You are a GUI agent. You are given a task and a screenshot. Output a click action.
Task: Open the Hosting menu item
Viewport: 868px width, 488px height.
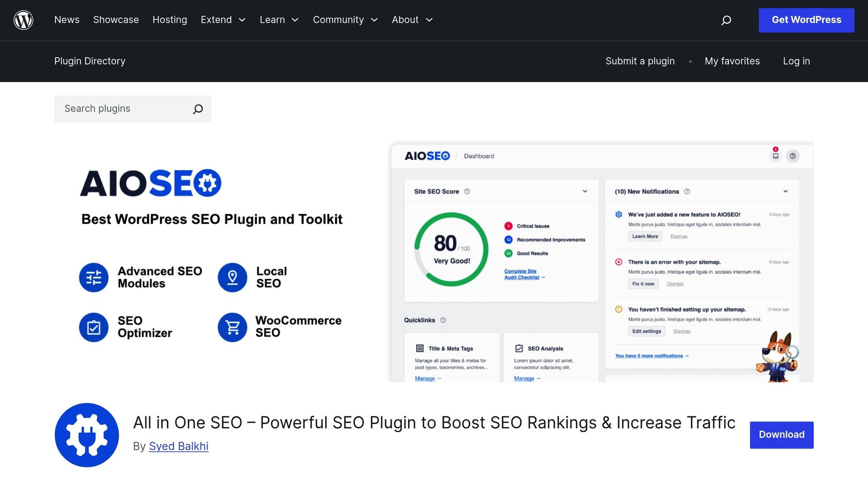(x=170, y=20)
